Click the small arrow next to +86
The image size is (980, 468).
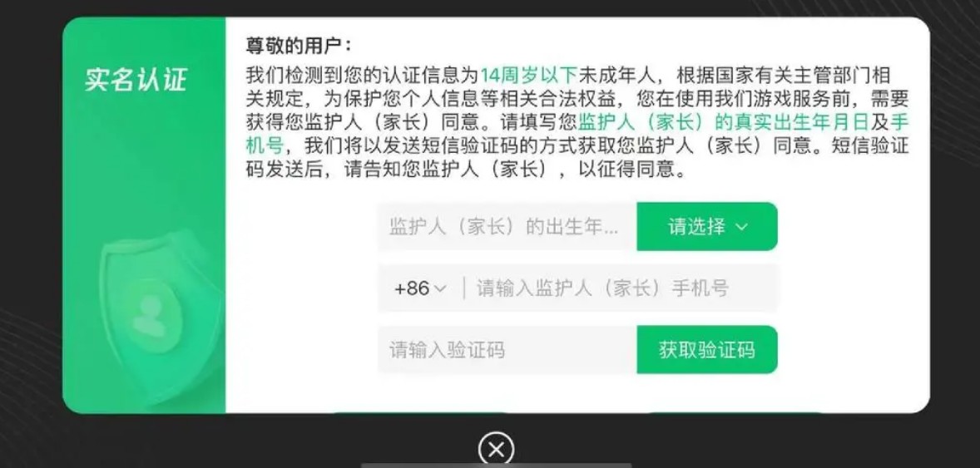point(441,288)
